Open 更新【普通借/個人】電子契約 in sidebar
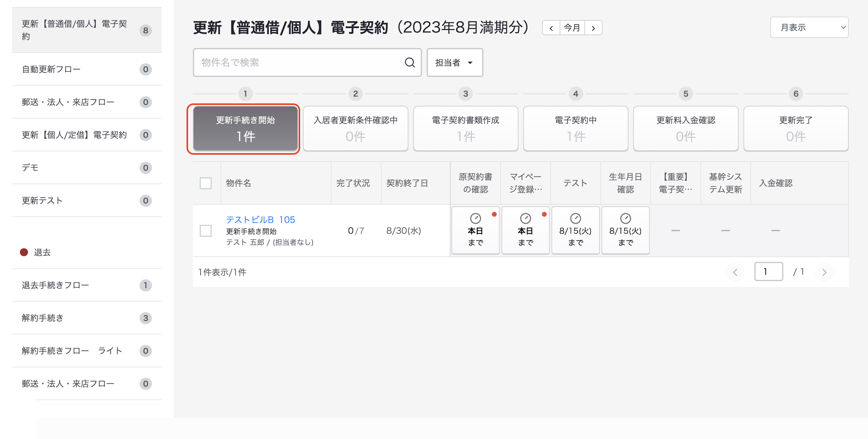Image resolution: width=868 pixels, height=439 pixels. point(87,30)
